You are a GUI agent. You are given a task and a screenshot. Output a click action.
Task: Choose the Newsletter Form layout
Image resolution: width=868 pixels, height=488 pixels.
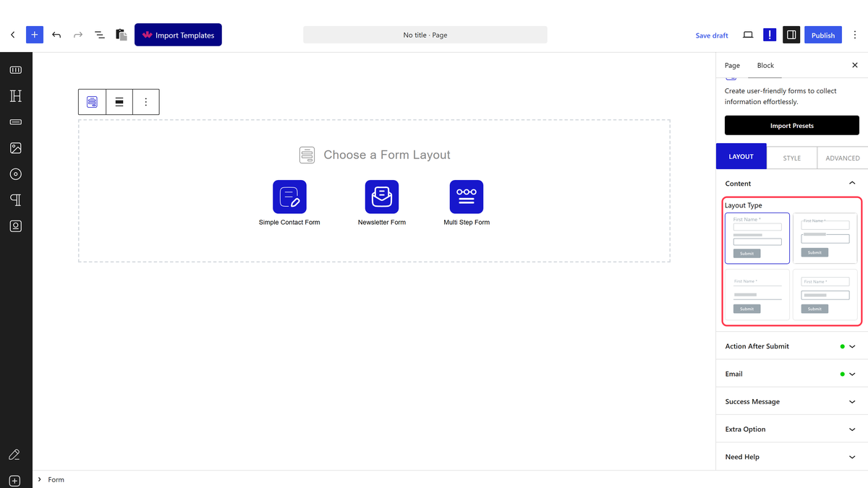pos(382,203)
